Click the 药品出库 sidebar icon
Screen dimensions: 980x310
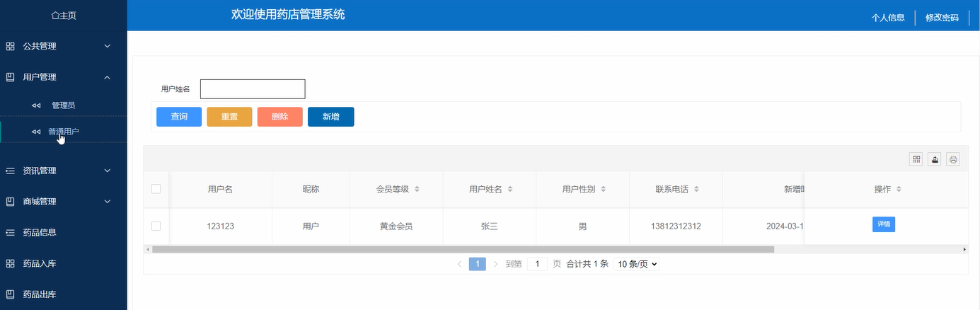pyautogui.click(x=10, y=294)
